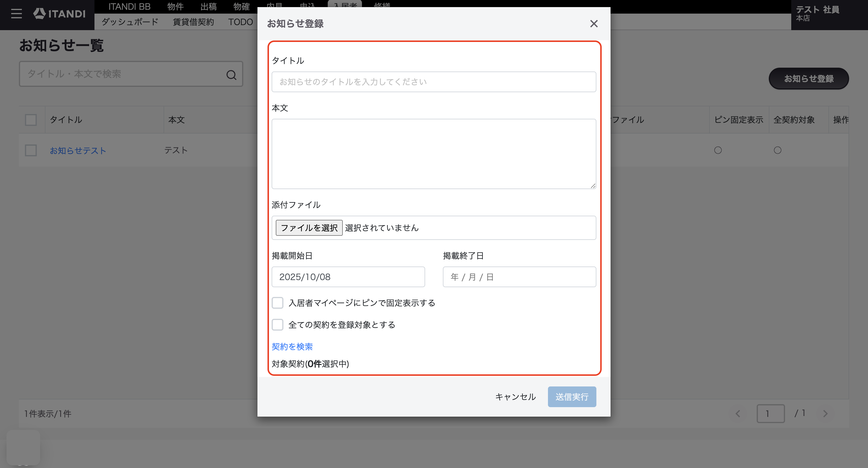Open the テスト 社員 user menu
The height and width of the screenshot is (468, 868).
point(818,14)
